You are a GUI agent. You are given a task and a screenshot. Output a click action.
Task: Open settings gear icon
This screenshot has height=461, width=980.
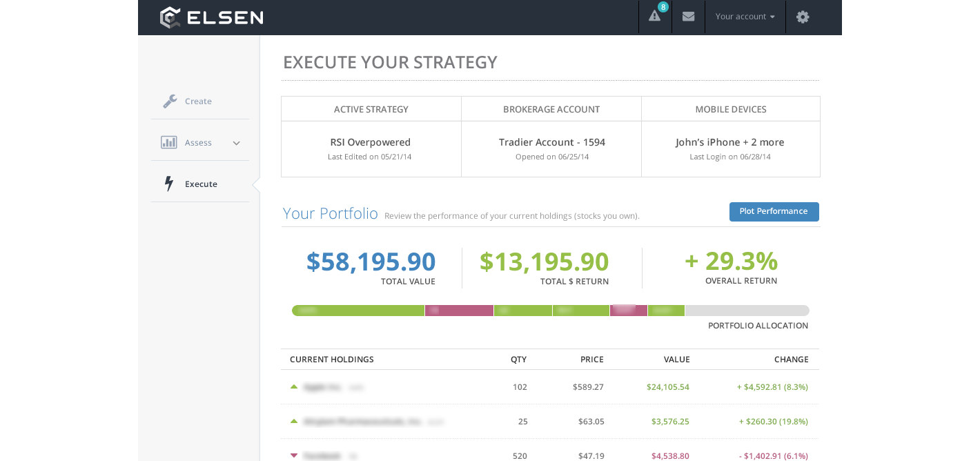[x=802, y=17]
